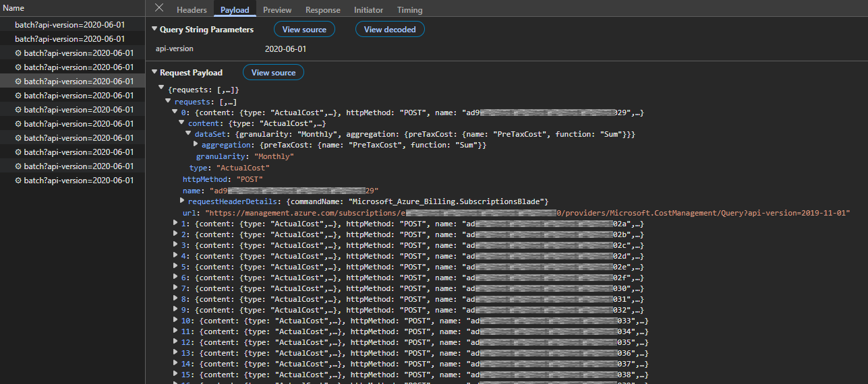Open the Preview tab
Screen dimensions: 868x384
pyautogui.click(x=277, y=10)
